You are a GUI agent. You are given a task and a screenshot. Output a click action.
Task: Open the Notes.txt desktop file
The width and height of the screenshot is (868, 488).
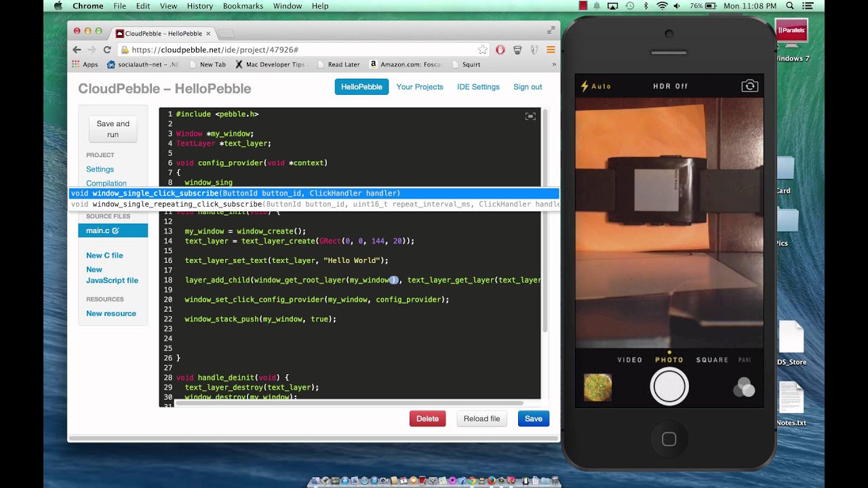tap(791, 405)
